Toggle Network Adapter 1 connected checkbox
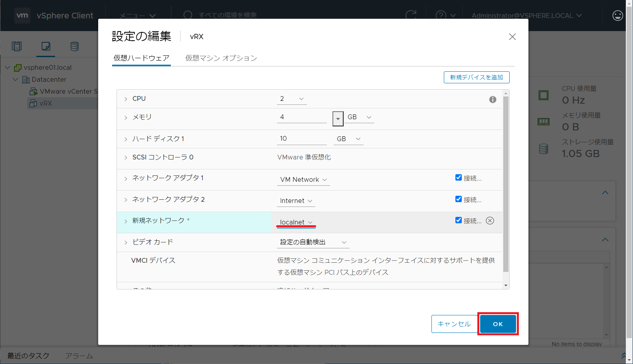 [459, 178]
